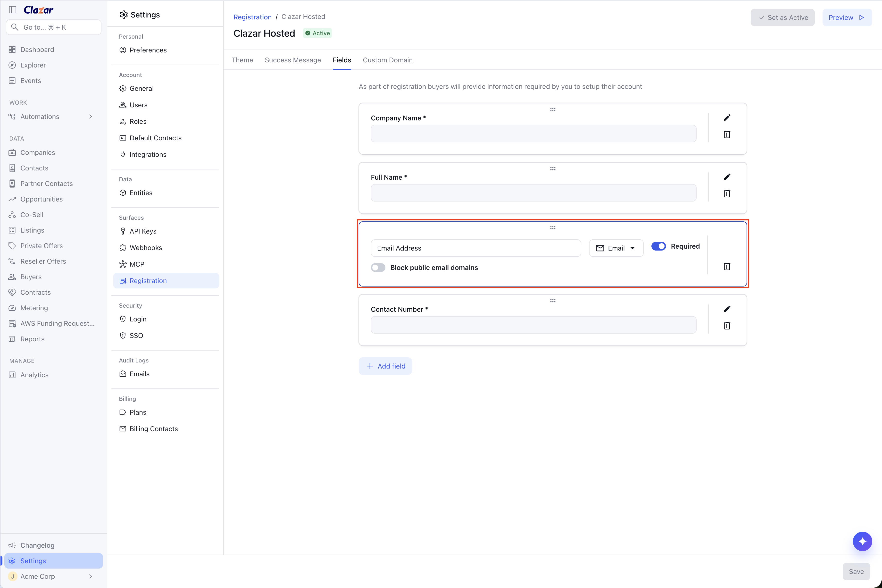Switch to the Custom Domain tab
The height and width of the screenshot is (588, 882).
(x=388, y=60)
